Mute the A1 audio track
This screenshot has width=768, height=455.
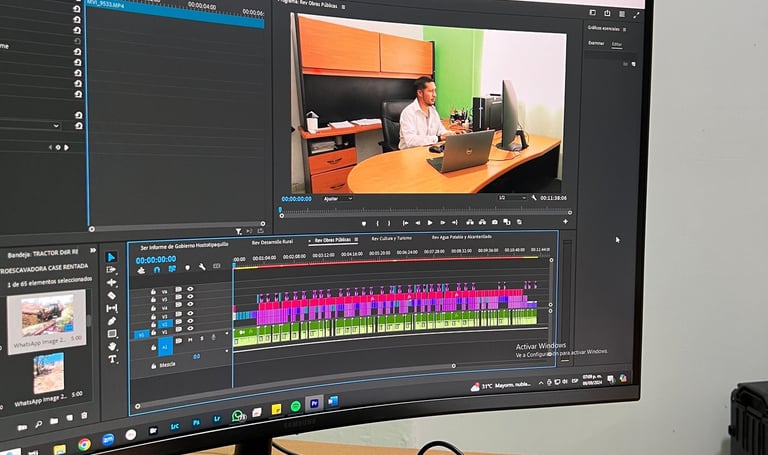[190, 339]
